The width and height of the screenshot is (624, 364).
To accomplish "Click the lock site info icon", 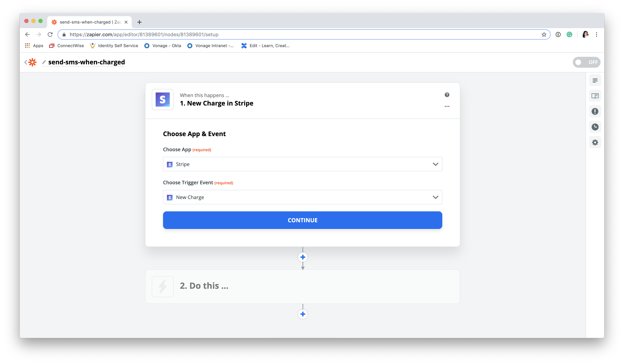I will click(x=64, y=35).
